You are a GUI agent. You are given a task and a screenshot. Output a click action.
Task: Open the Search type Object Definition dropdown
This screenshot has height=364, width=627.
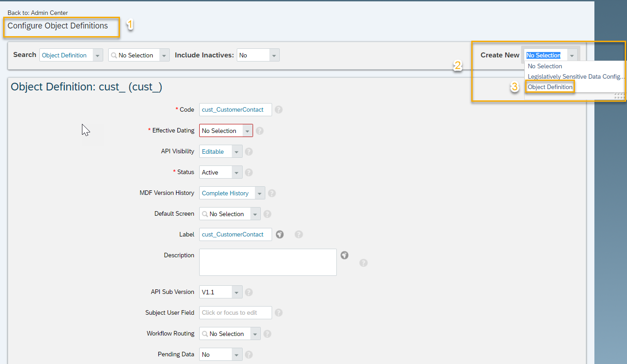98,55
